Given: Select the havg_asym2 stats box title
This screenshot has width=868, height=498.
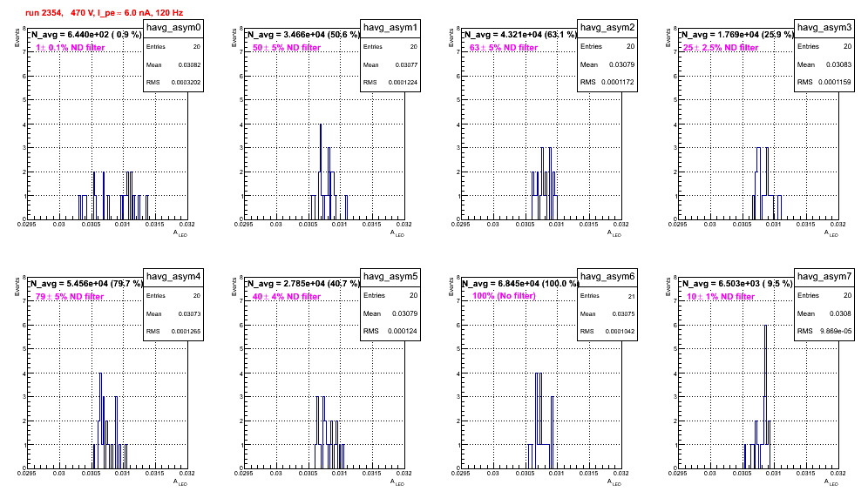Looking at the screenshot, I should [x=607, y=28].
